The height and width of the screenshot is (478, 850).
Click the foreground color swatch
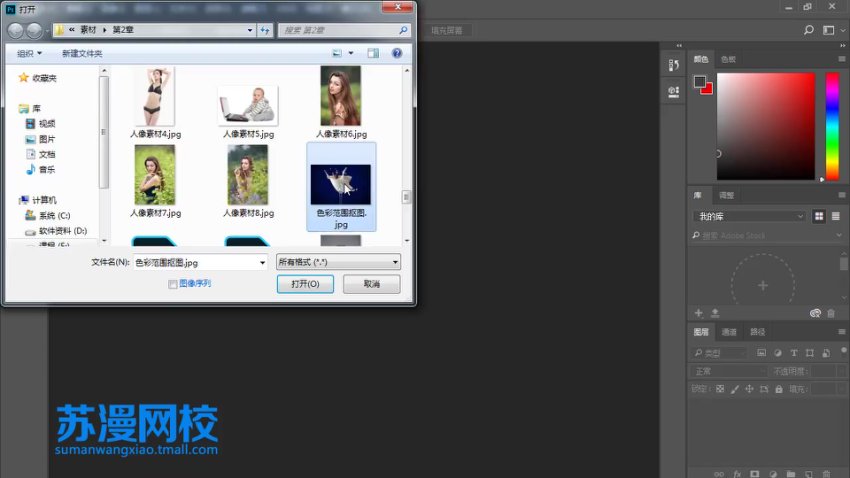pyautogui.click(x=699, y=81)
